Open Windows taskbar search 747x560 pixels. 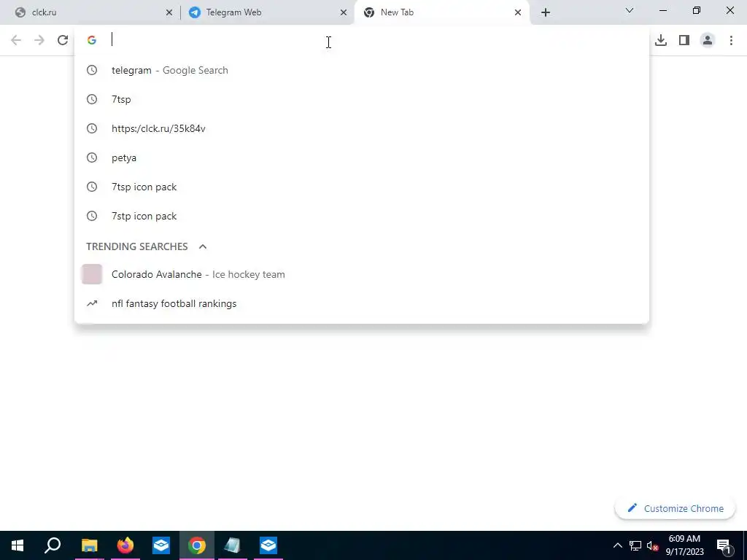pyautogui.click(x=53, y=545)
